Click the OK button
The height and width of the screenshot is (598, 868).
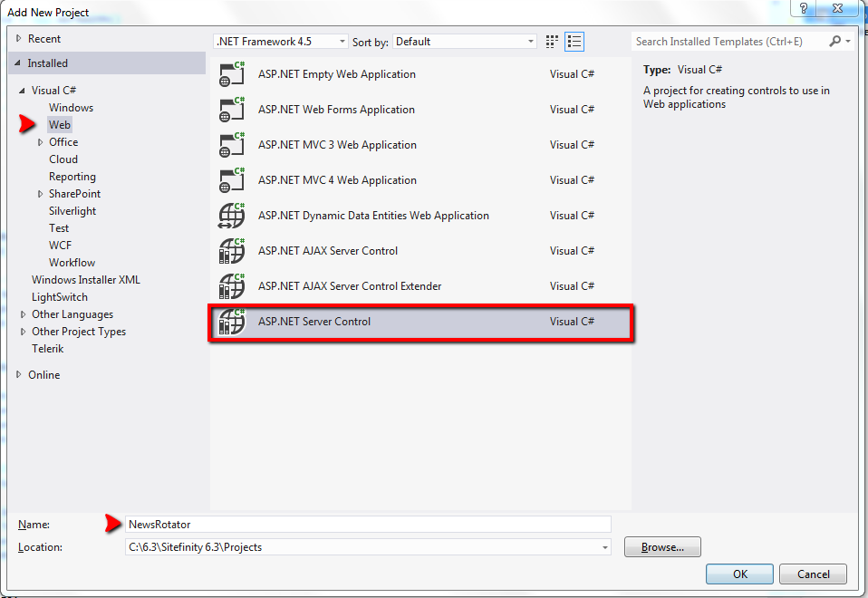click(x=739, y=574)
